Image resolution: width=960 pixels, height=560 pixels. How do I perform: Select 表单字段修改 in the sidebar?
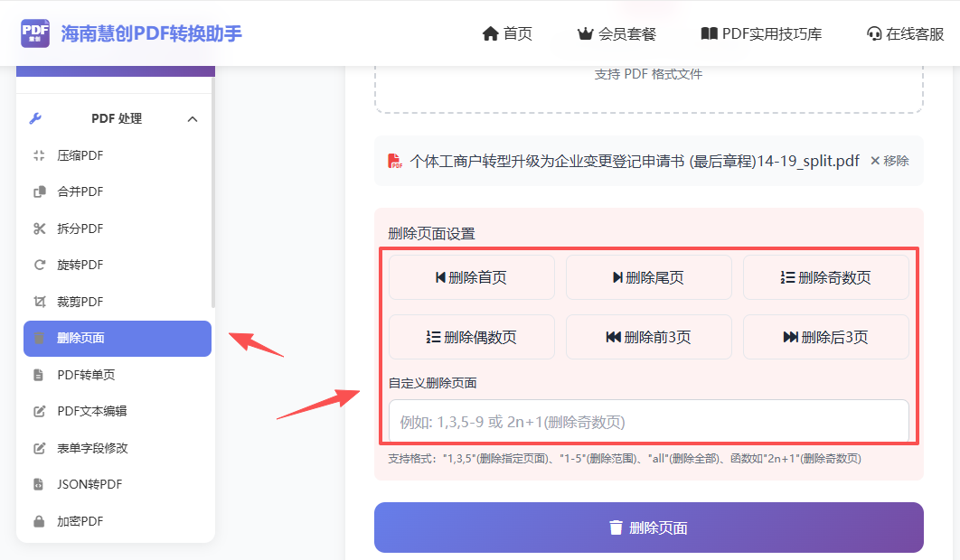117,448
